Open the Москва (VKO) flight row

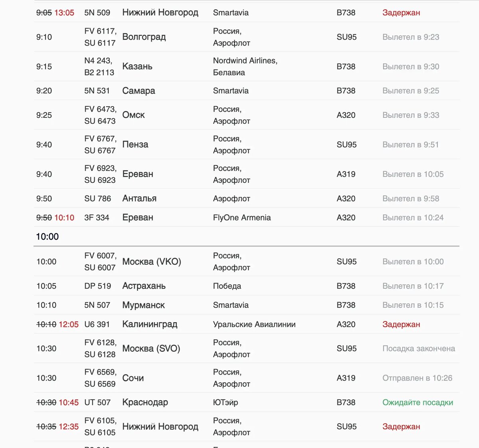[x=247, y=262]
